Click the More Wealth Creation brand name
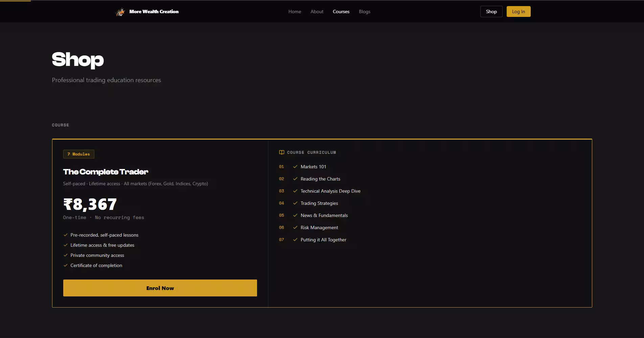 pos(154,11)
